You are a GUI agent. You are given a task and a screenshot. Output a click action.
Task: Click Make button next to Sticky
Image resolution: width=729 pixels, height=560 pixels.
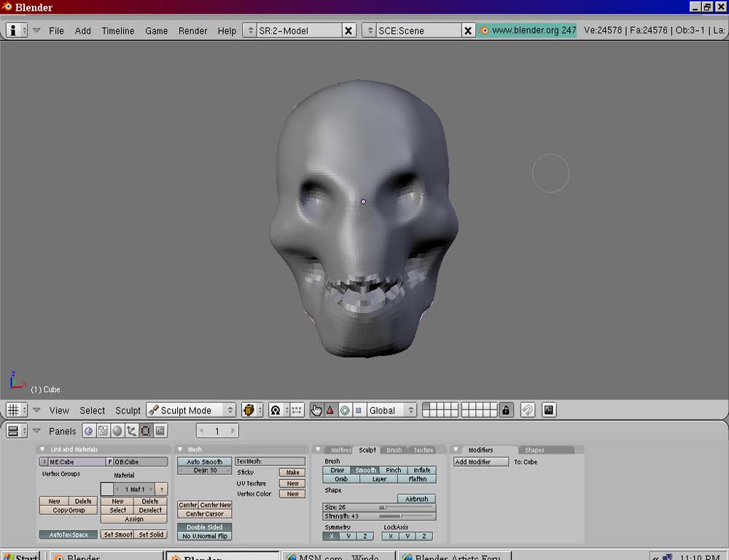pyautogui.click(x=292, y=472)
